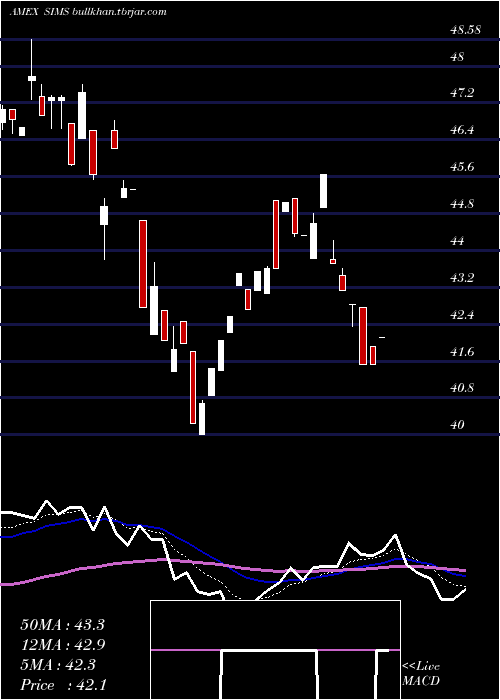The image size is (500, 700).
Task: Click the 48 price axis label
Action: coord(458,57)
